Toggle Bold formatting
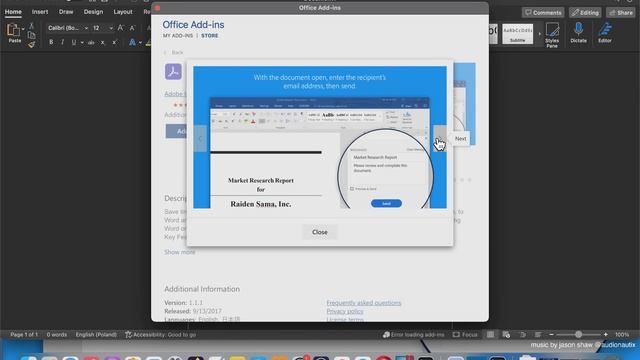Image resolution: width=640 pixels, height=360 pixels. pyautogui.click(x=51, y=42)
